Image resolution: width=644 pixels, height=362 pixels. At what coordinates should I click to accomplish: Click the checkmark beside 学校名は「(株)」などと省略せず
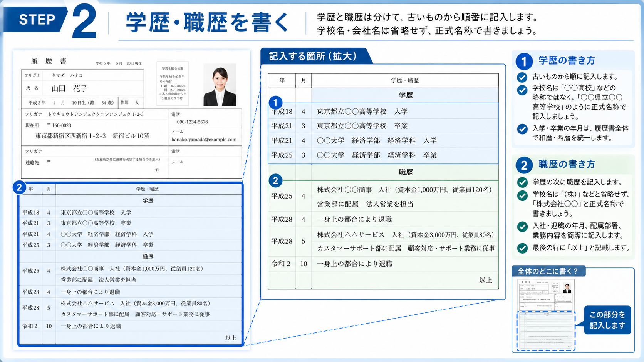(x=522, y=195)
